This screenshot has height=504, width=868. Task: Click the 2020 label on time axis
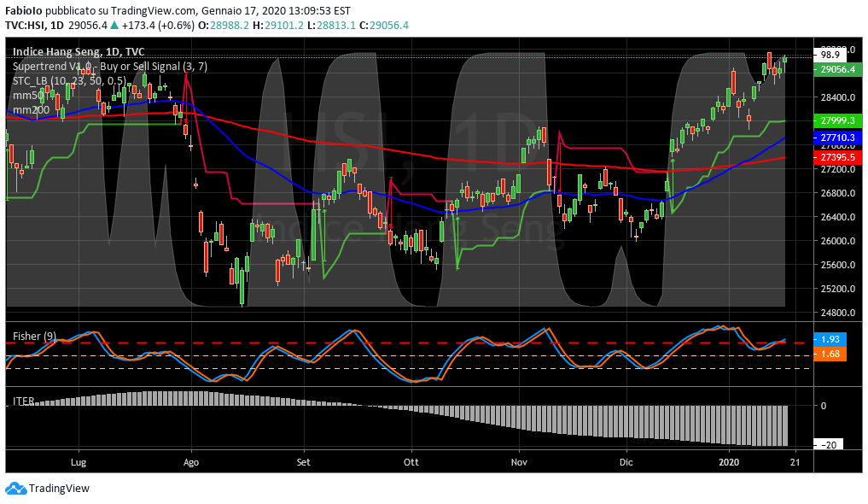[728, 461]
